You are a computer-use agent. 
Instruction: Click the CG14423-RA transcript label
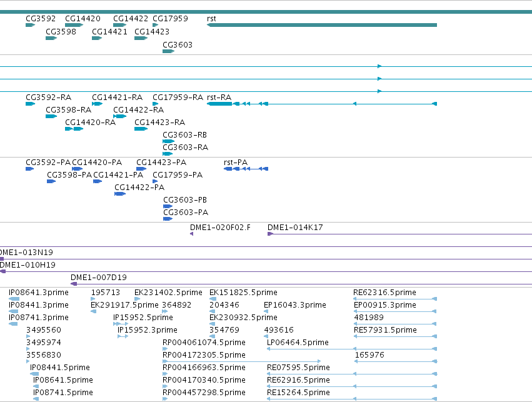click(x=160, y=123)
